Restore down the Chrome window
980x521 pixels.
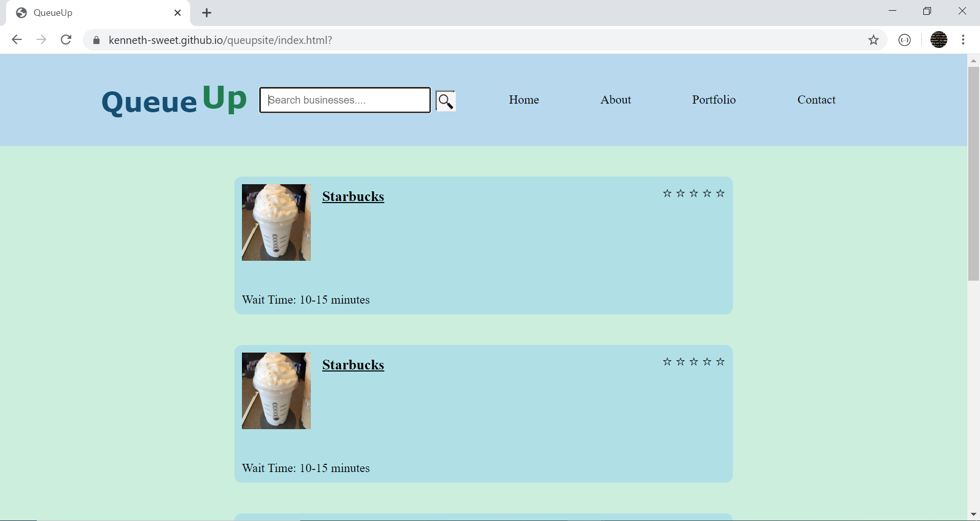[x=927, y=11]
